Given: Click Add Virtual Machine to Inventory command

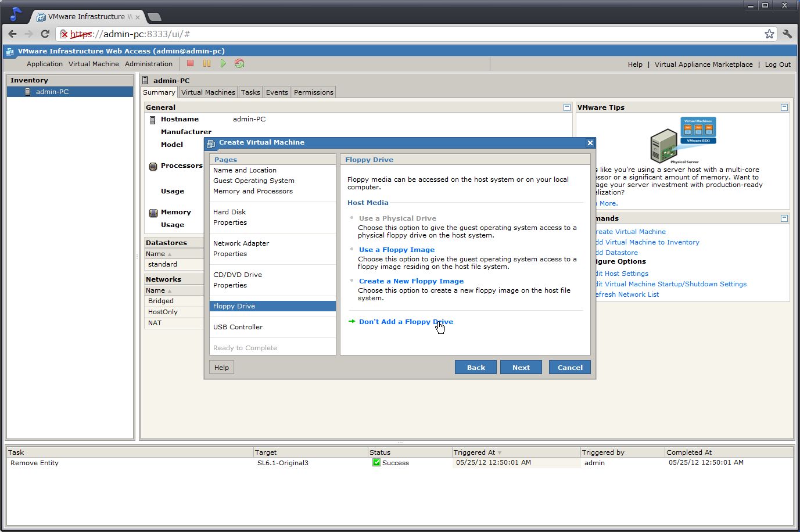Looking at the screenshot, I should coord(648,242).
